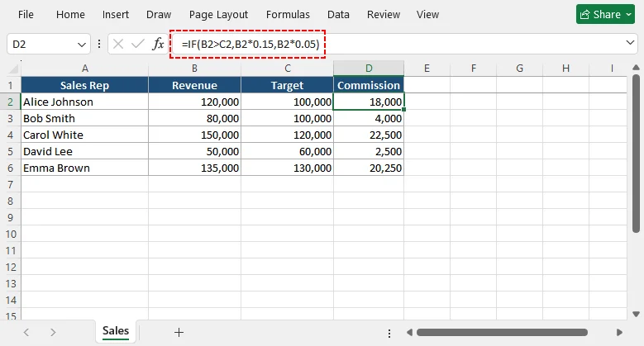Click the Select All corner triangle
The height and width of the screenshot is (346, 644).
click(x=14, y=69)
